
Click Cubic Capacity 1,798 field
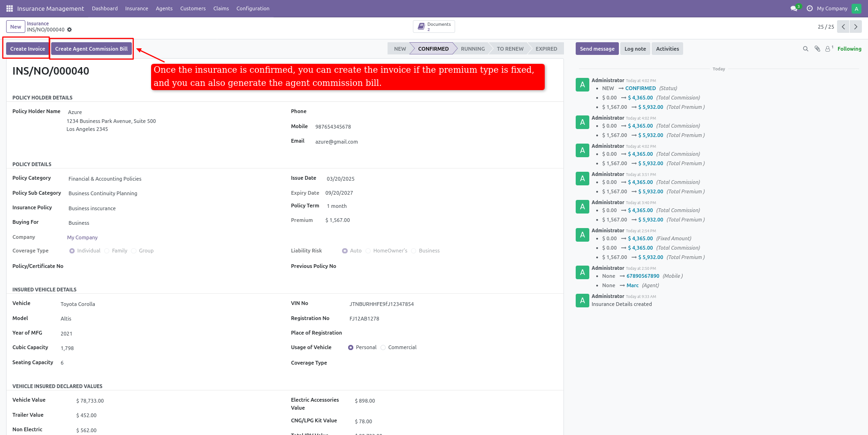[x=67, y=348]
